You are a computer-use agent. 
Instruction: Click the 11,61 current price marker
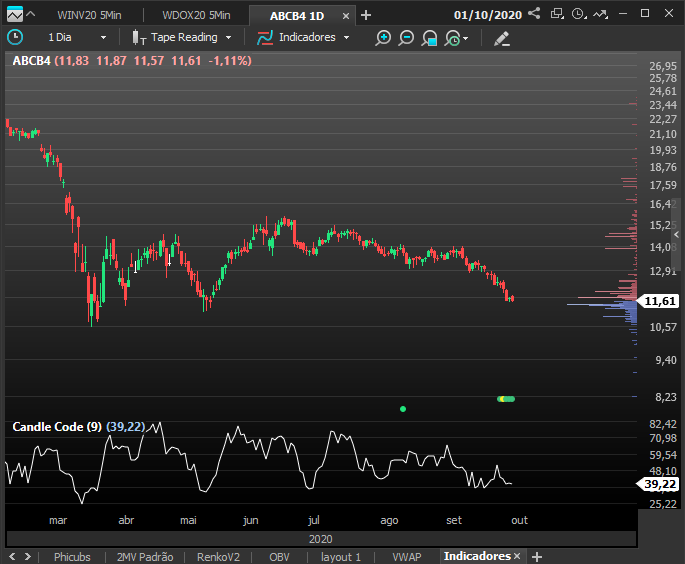click(659, 301)
